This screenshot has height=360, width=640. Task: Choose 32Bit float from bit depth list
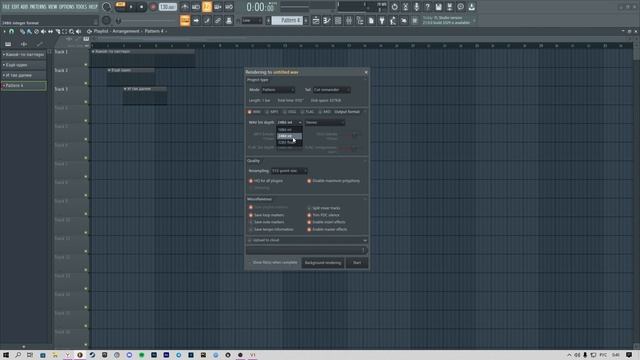coord(289,142)
